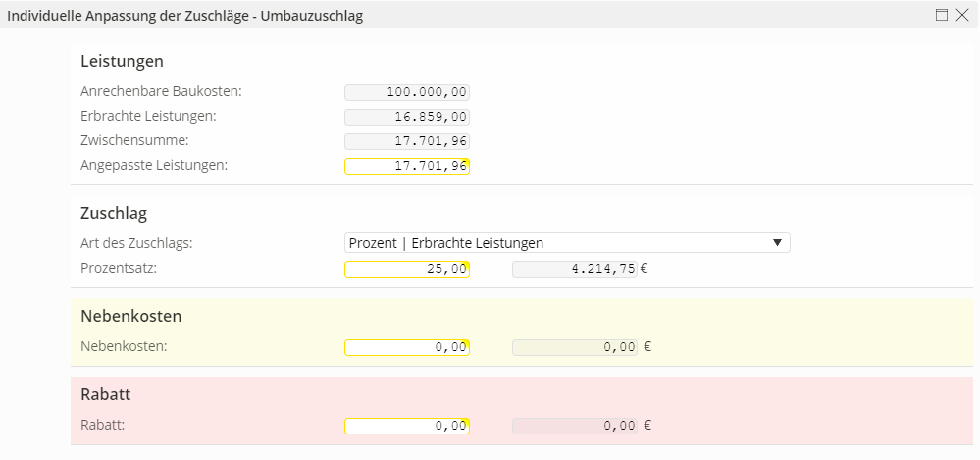This screenshot has width=980, height=460.
Task: Click the 'Art des Zuschlags:' label
Action: 136,243
